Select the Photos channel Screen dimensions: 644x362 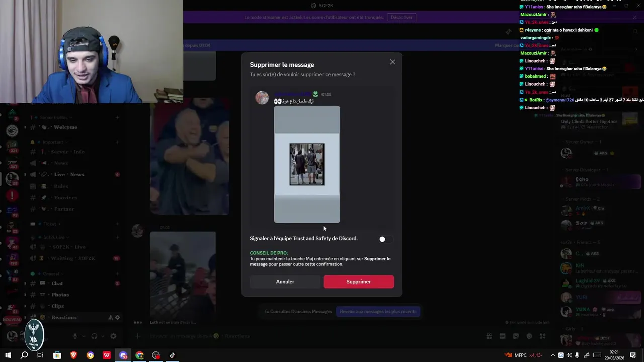click(x=74, y=295)
